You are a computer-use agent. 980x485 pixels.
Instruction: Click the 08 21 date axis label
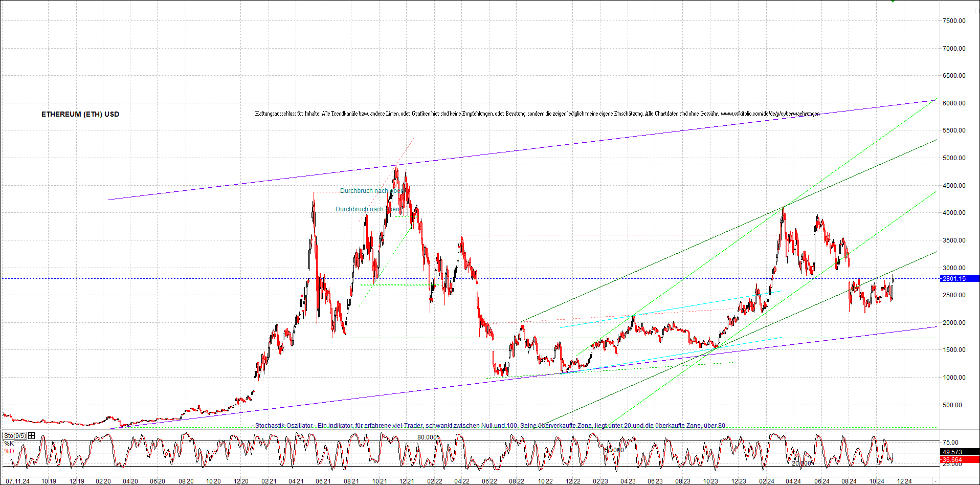(x=351, y=481)
